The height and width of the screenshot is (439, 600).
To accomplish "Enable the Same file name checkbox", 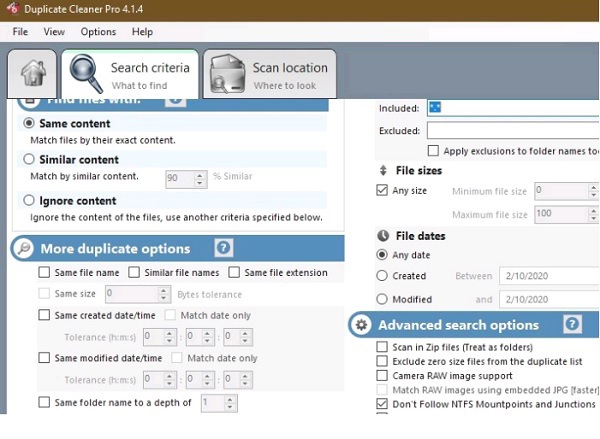I will pos(44,273).
